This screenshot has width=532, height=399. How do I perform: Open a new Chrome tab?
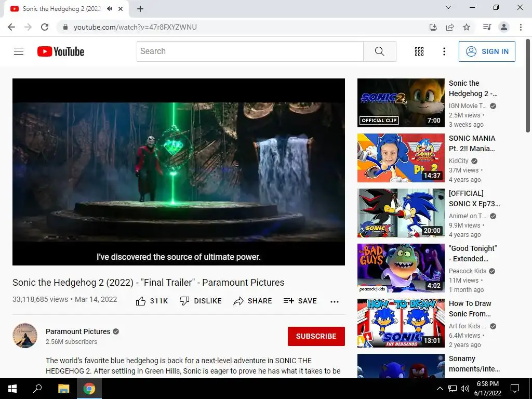pos(140,9)
